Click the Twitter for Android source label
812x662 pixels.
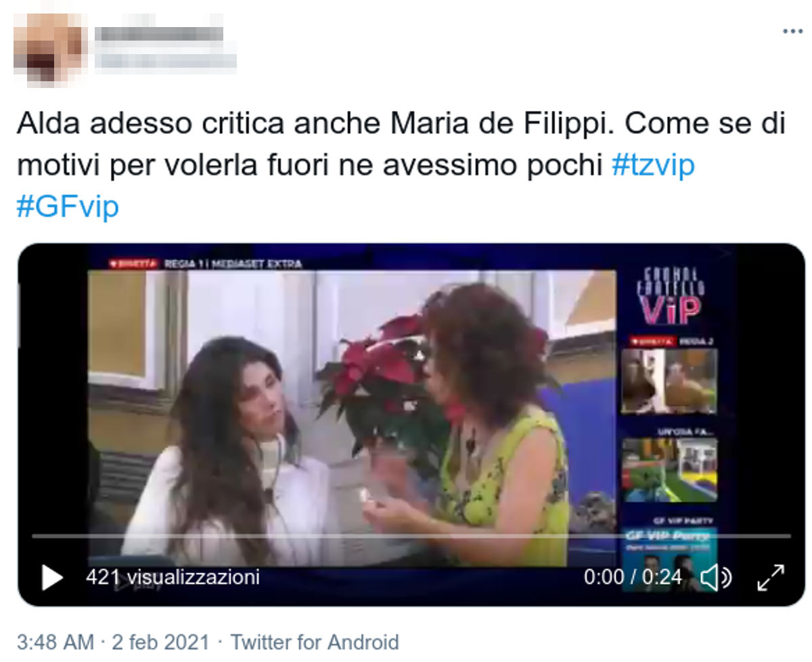[x=315, y=642]
